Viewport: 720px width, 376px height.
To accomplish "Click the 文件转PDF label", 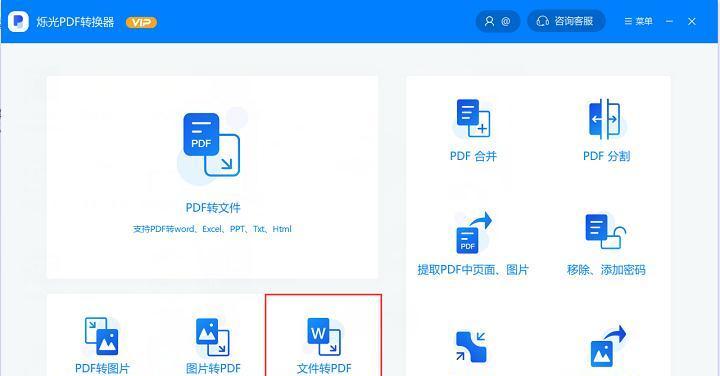I will [324, 368].
